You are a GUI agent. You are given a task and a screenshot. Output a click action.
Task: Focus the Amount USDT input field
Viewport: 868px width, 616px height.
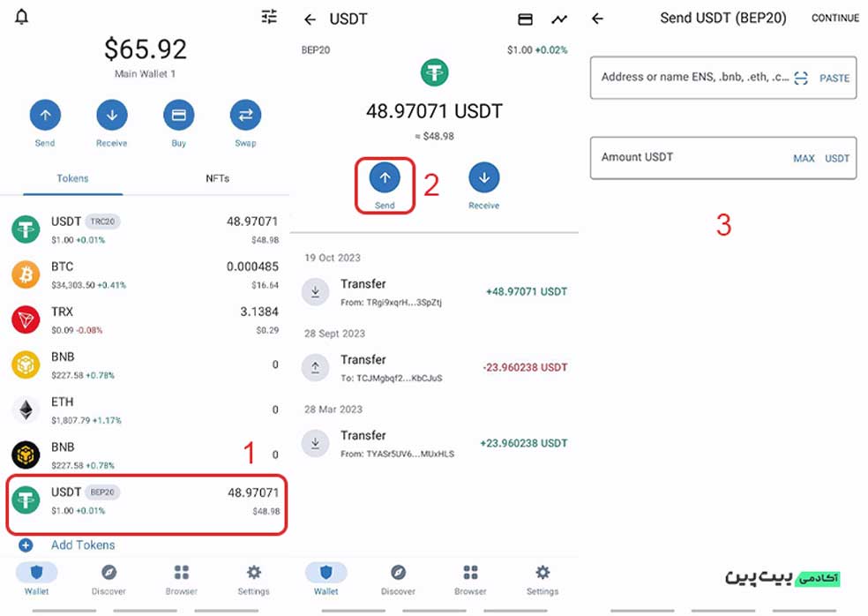tap(723, 158)
